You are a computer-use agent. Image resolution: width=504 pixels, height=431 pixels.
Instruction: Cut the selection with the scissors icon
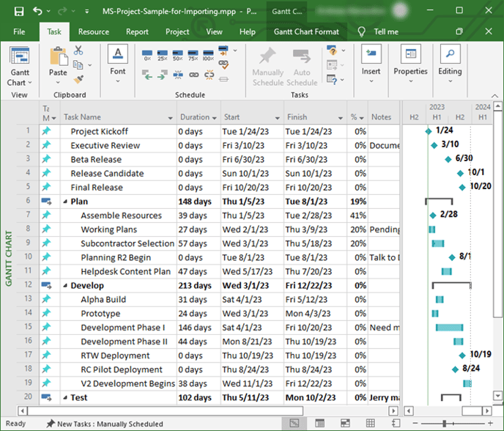(x=78, y=51)
